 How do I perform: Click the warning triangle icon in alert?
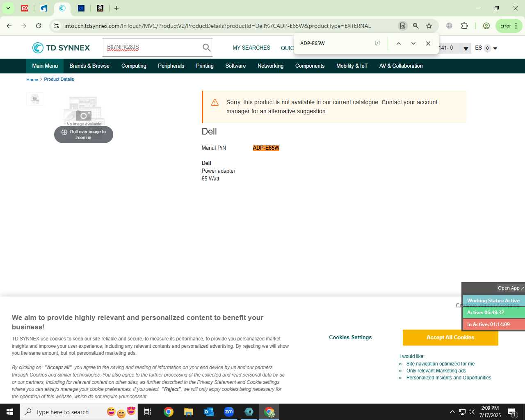coord(215,103)
